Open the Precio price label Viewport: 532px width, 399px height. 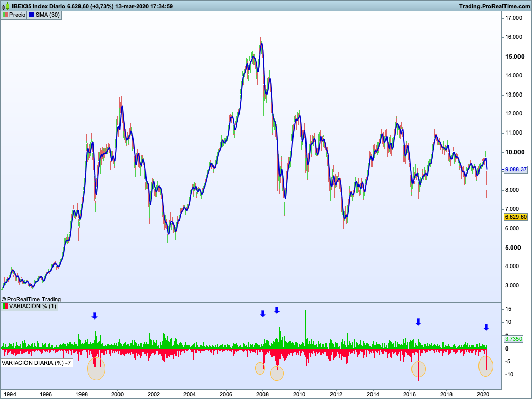17,15
